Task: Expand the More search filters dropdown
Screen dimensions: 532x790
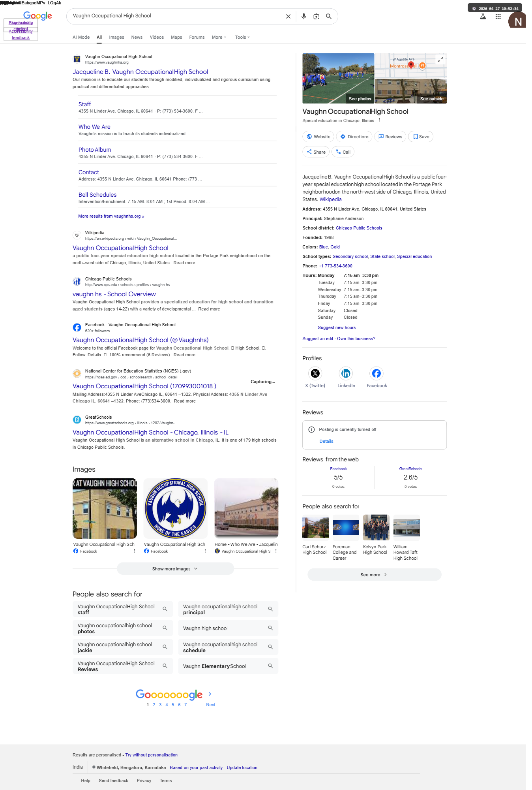Action: point(219,38)
